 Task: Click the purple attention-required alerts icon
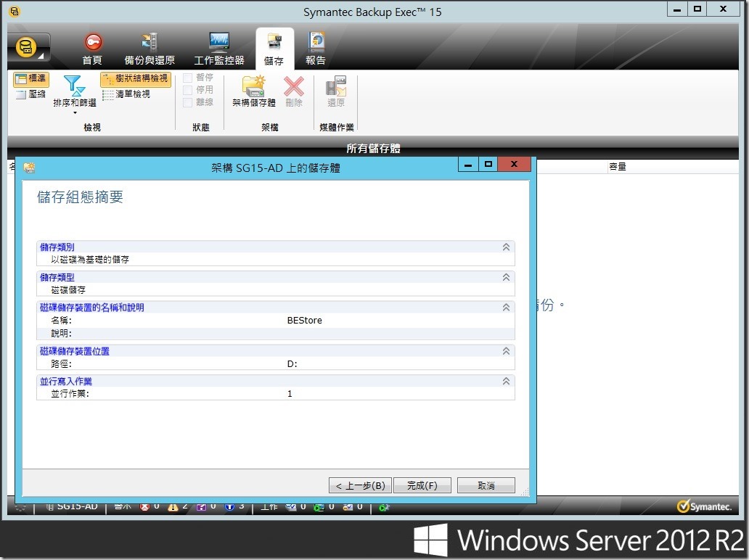[x=201, y=507]
